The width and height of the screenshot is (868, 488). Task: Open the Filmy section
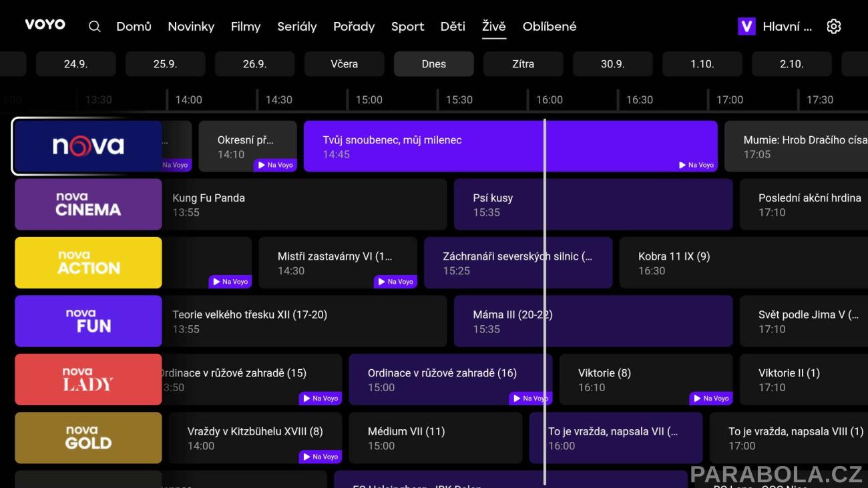(x=246, y=27)
